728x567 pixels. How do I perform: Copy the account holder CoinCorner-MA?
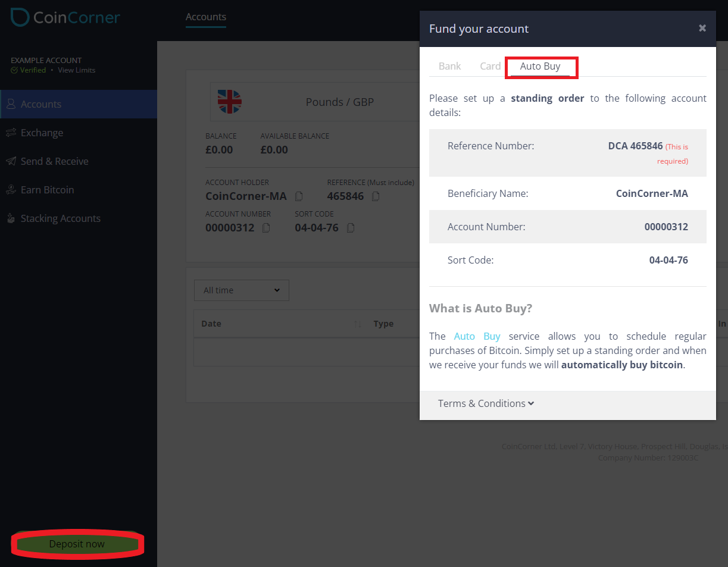click(x=299, y=196)
